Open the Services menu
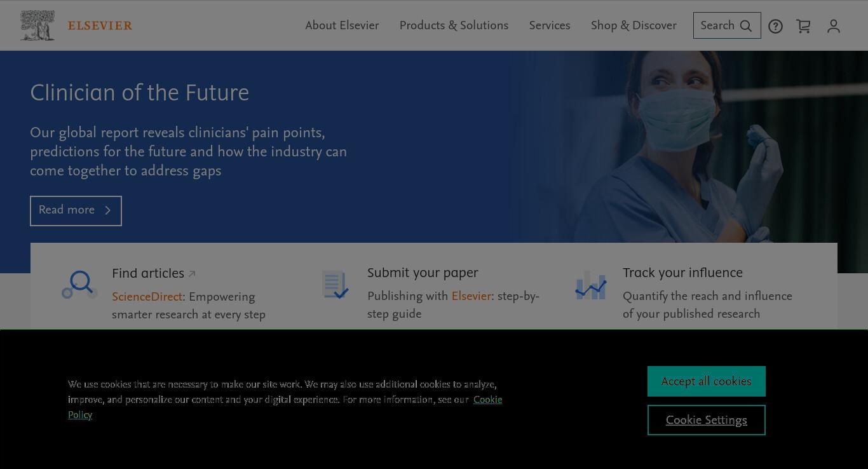Image resolution: width=868 pixels, height=469 pixels. pos(550,25)
